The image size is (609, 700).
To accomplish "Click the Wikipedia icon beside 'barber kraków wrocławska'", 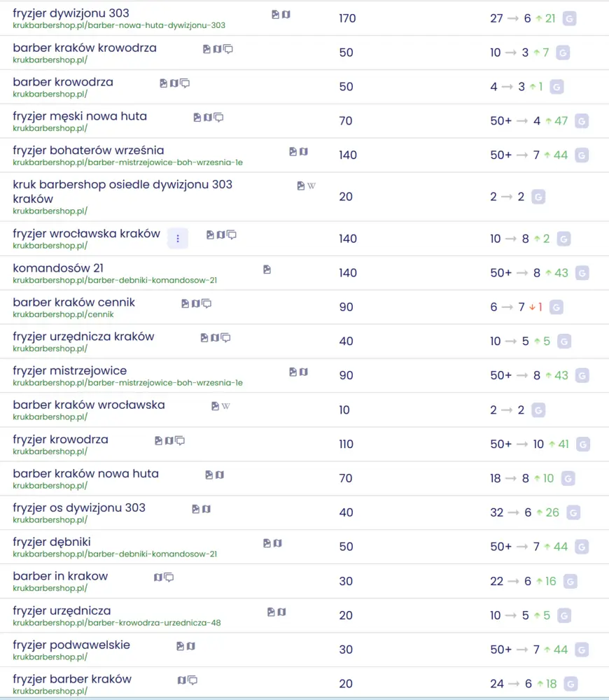I will [x=225, y=406].
